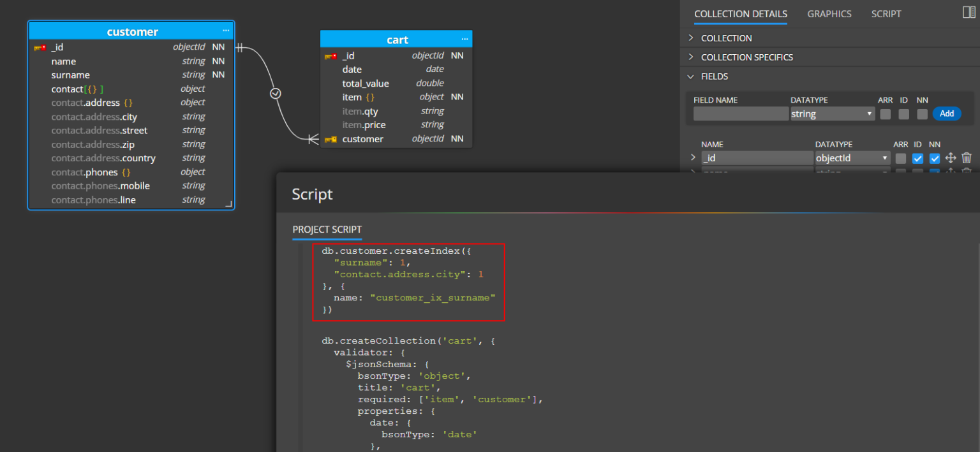980x452 pixels.
Task: Click the circle marker on the relationship line
Action: pyautogui.click(x=275, y=92)
